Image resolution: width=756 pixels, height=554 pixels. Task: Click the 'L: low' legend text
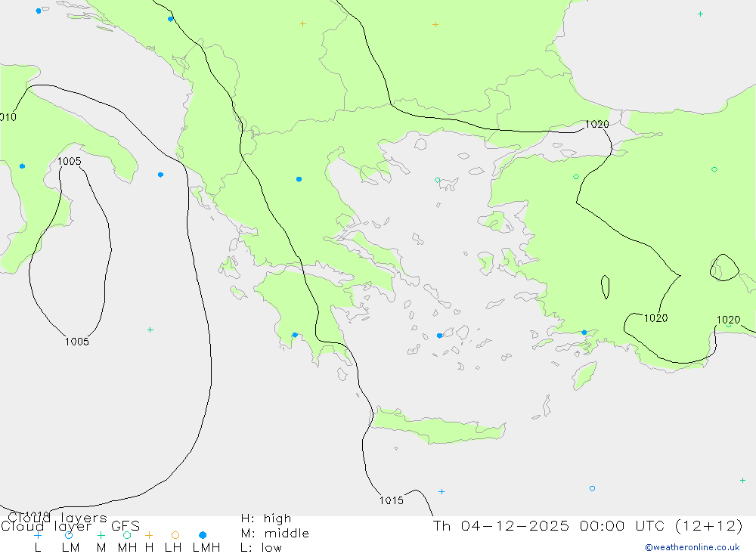coord(261,548)
